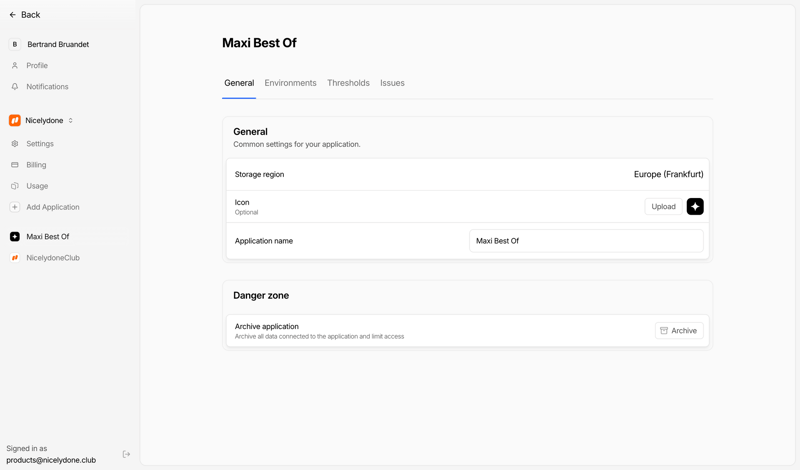Open the Environments tab
The image size is (800, 470).
point(290,83)
